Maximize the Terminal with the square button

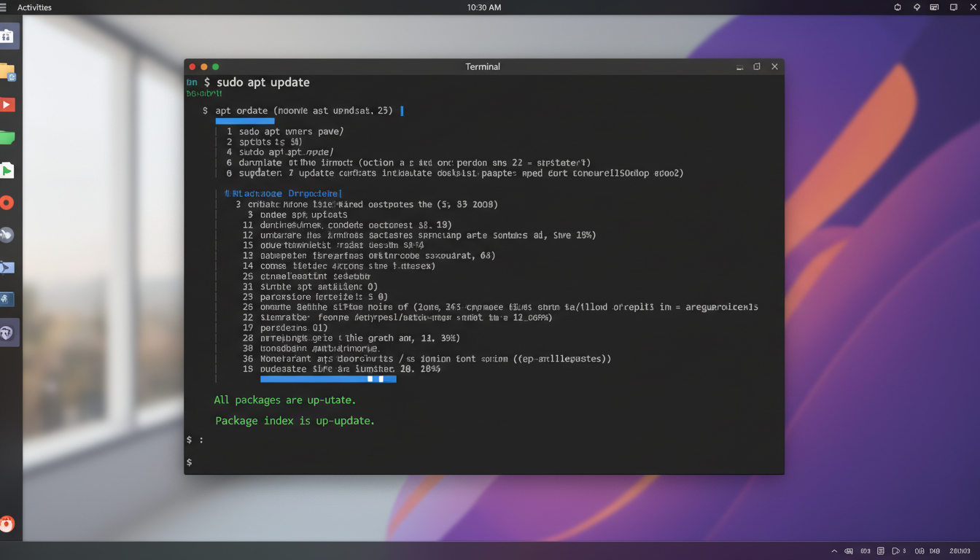(x=757, y=66)
